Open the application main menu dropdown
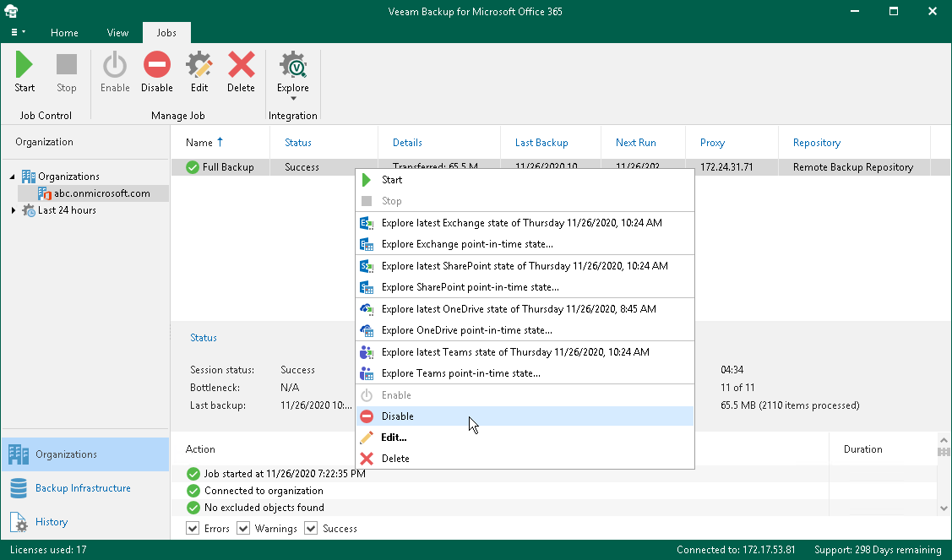Viewport: 952px width, 560px height. [x=17, y=32]
